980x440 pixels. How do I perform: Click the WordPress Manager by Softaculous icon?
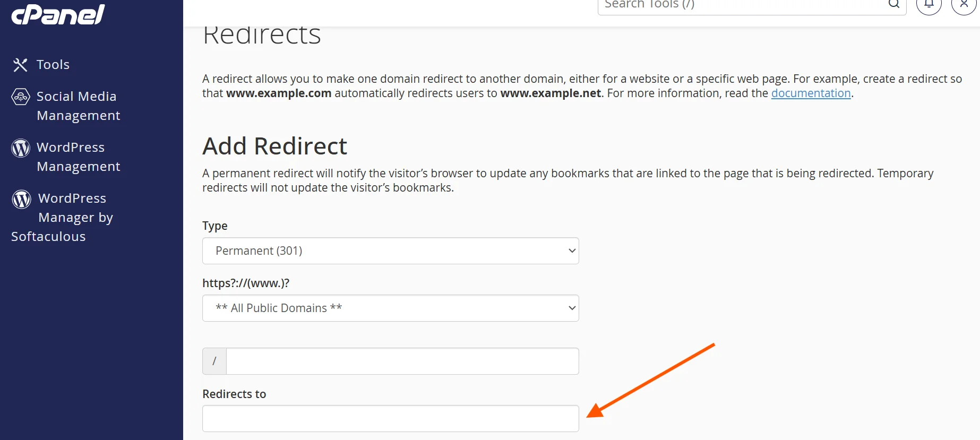[x=21, y=199]
